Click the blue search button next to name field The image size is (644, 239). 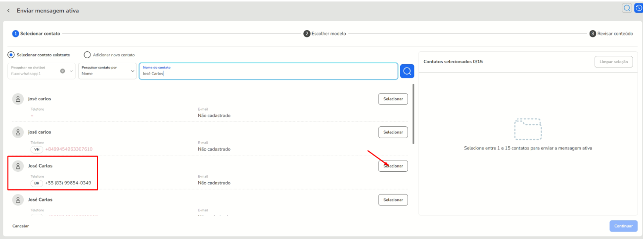(407, 71)
